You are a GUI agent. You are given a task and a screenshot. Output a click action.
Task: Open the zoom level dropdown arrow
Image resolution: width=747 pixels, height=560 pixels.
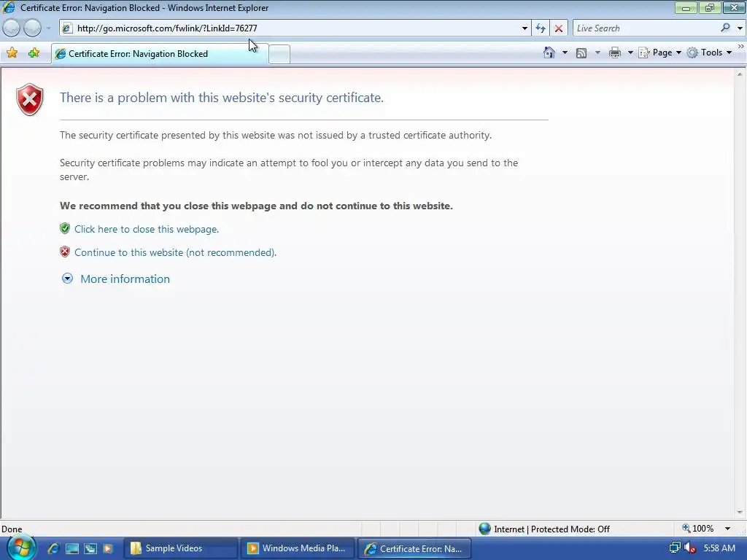tap(727, 529)
